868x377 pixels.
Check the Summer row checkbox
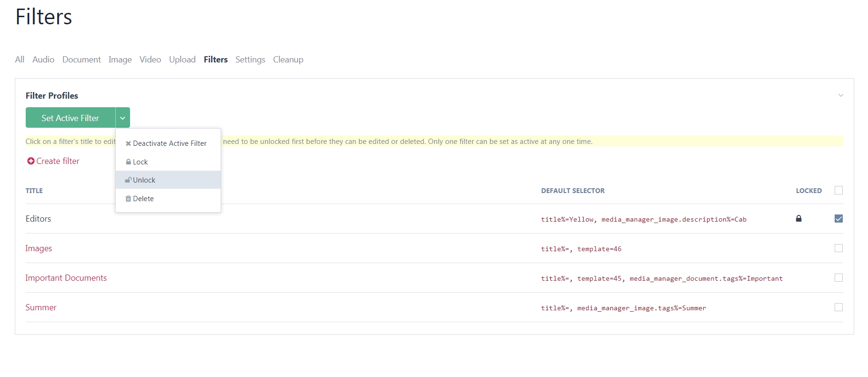839,307
